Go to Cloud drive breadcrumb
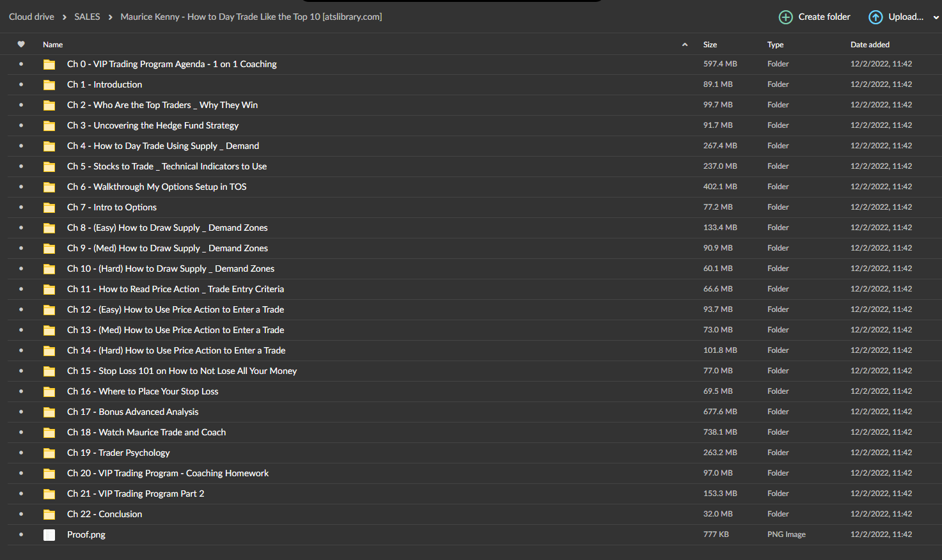The height and width of the screenshot is (560, 942). (31, 17)
